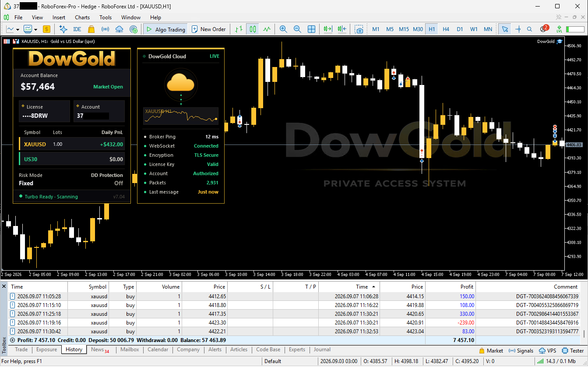The height and width of the screenshot is (367, 588).
Task: Open the Mailbox tab
Action: point(130,349)
